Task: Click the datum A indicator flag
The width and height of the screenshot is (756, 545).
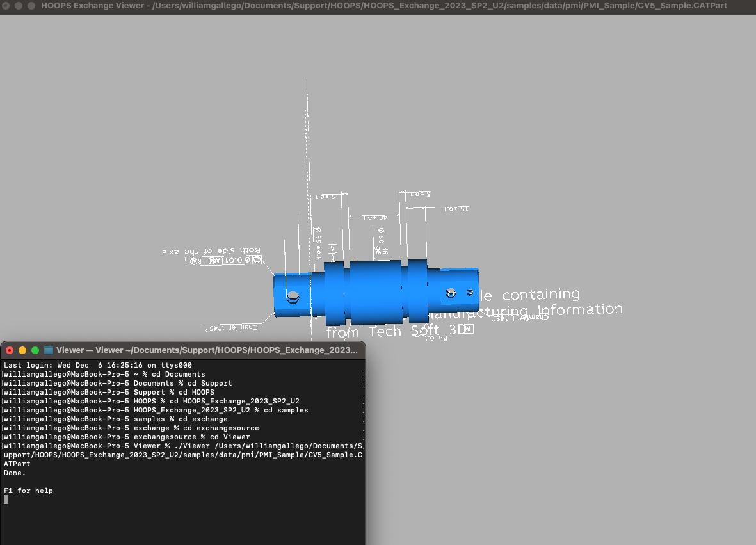Action: click(x=333, y=248)
